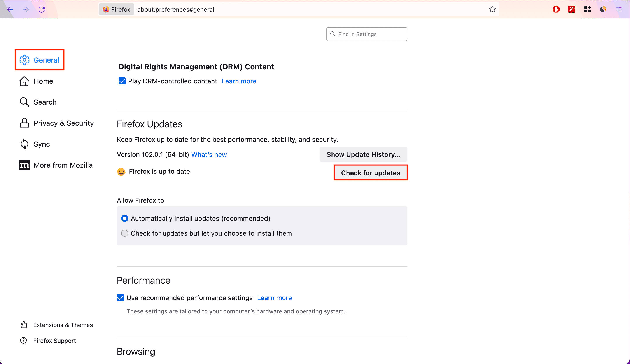Toggle Use recommended performance settings checkbox

tap(120, 298)
